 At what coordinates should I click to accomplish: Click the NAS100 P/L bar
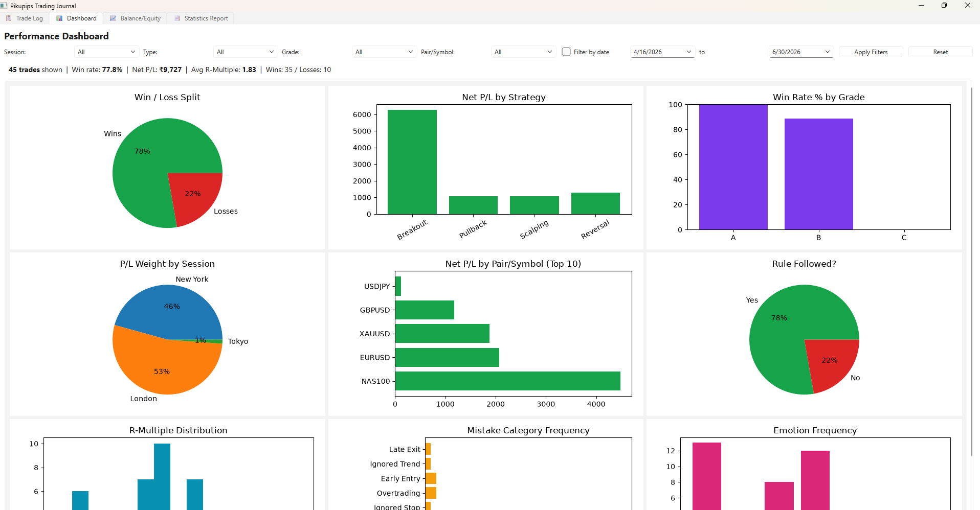508,381
